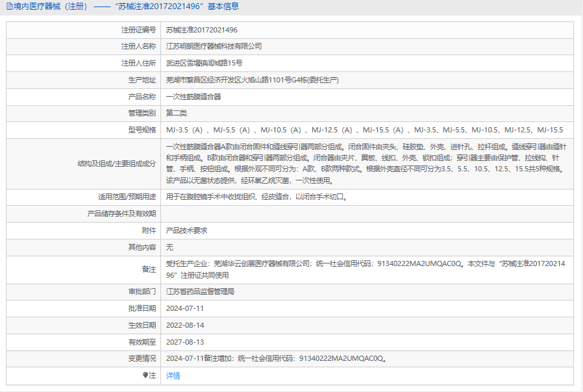
Task: Click the 生产地址 label
Action: [142, 80]
